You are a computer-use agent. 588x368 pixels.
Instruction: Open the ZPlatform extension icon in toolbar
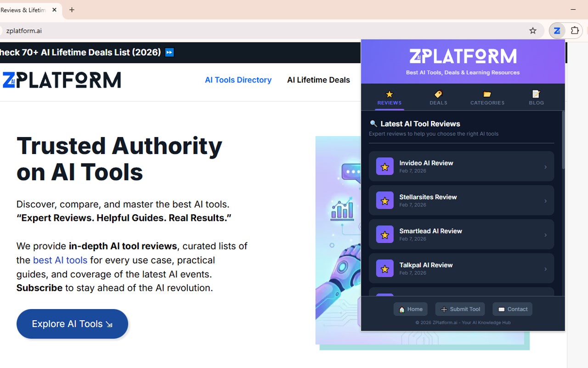pos(557,31)
